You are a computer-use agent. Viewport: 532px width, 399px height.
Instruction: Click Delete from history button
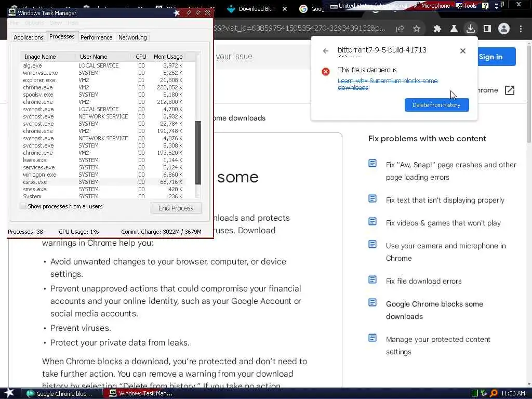pos(436,105)
